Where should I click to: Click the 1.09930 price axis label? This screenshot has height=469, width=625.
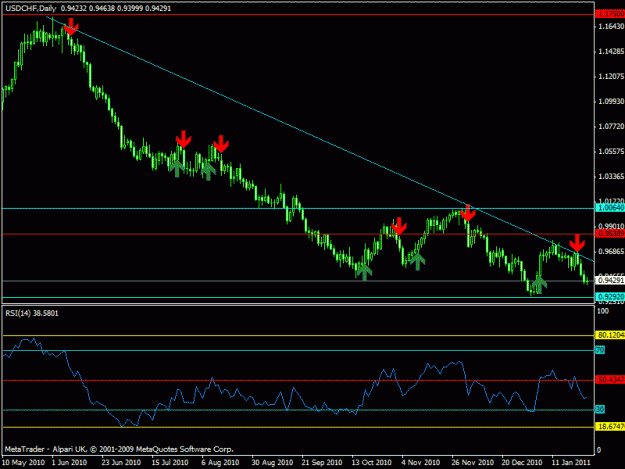(x=611, y=102)
